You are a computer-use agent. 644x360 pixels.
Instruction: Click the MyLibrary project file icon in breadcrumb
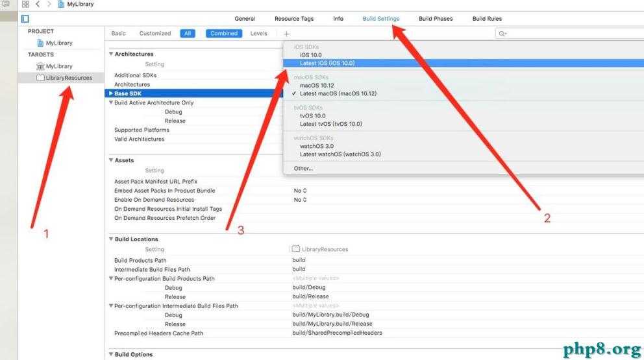point(61,4)
